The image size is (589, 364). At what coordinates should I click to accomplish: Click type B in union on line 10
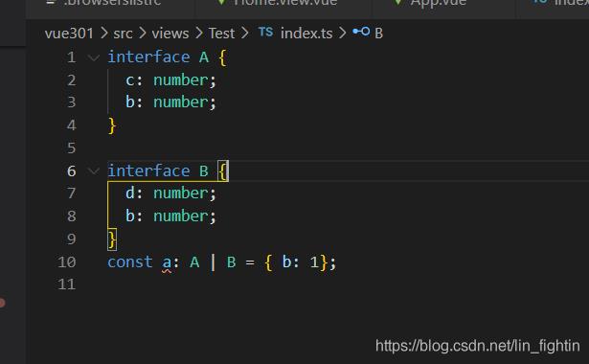pos(232,262)
